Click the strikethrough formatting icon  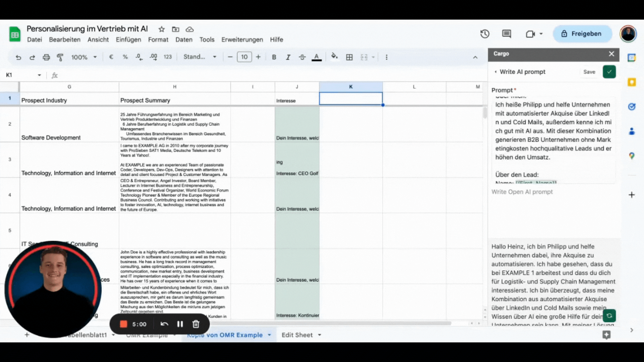coord(302,57)
